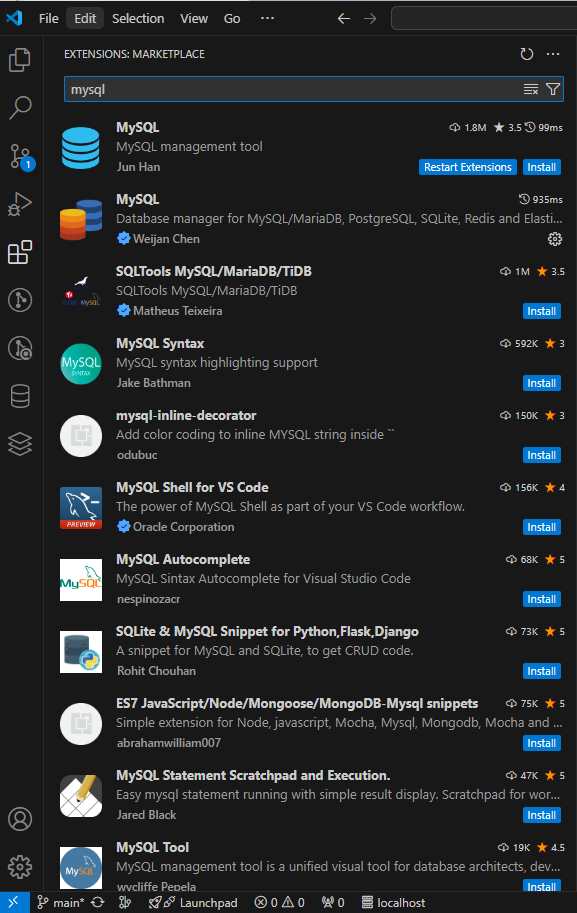The height and width of the screenshot is (913, 577).
Task: Open errors and warnings status indicator
Action: coord(280,903)
